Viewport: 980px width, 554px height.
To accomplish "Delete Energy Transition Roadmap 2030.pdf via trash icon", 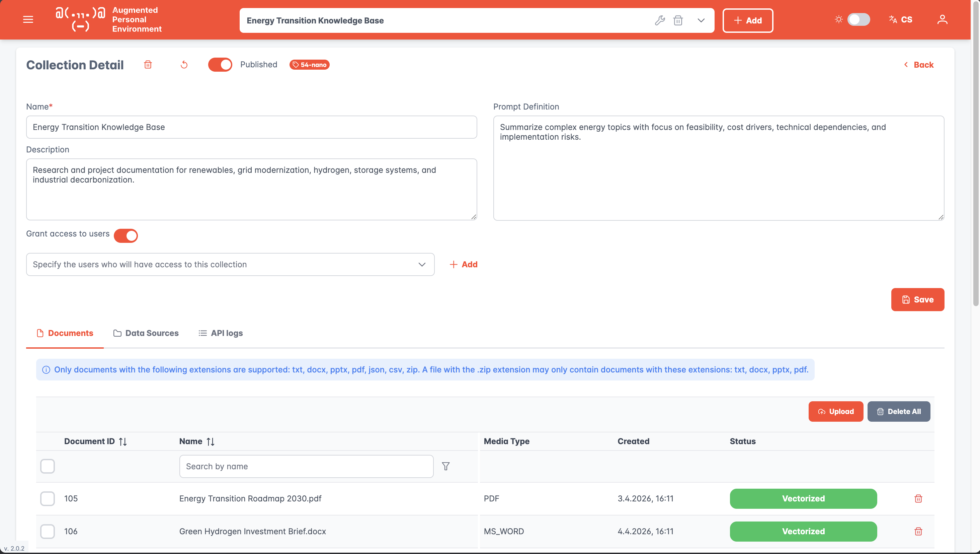I will pyautogui.click(x=918, y=499).
